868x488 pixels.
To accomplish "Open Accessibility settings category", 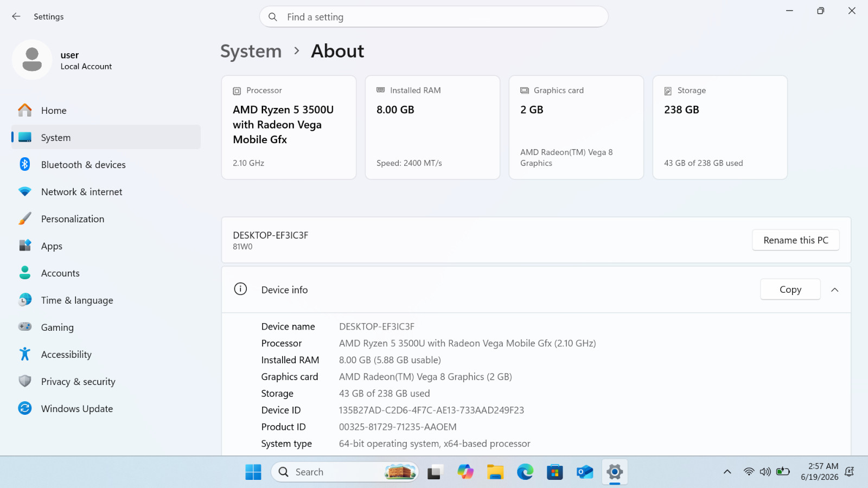I will (x=106, y=354).
